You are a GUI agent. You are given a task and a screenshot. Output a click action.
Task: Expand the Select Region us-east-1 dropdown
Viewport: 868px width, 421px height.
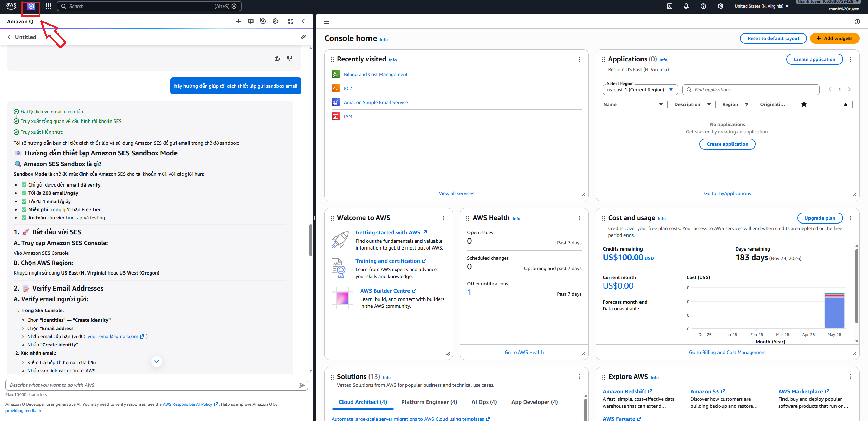[x=640, y=90]
